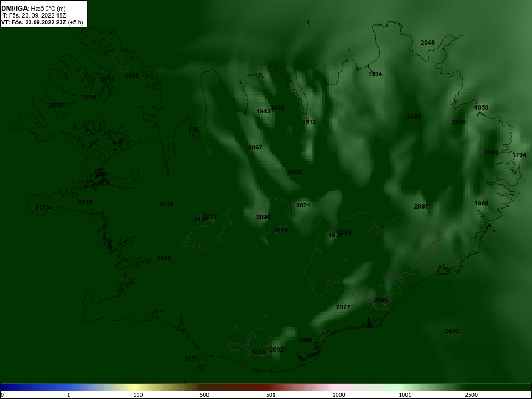Click the map value 2996

[x=381, y=300]
